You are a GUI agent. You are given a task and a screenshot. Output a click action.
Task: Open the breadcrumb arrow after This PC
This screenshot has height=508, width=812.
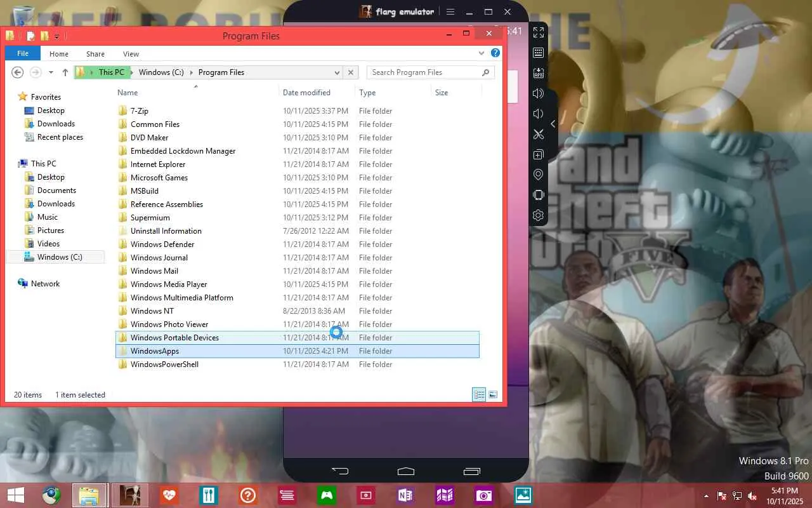(x=132, y=72)
